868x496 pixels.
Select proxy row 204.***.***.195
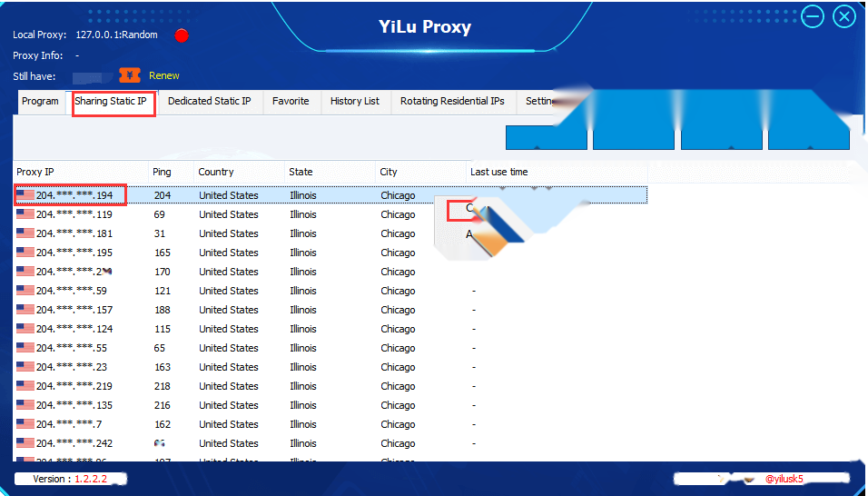click(330, 253)
